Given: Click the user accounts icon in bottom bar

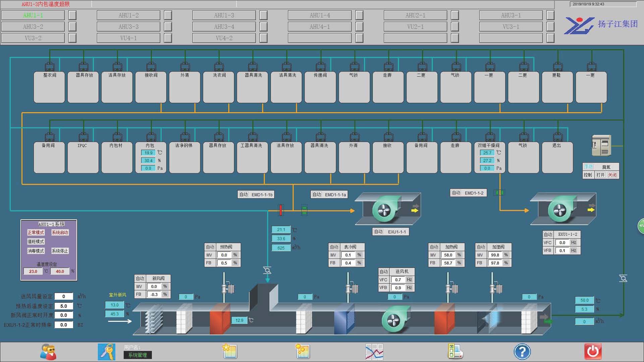Looking at the screenshot, I should (48, 352).
